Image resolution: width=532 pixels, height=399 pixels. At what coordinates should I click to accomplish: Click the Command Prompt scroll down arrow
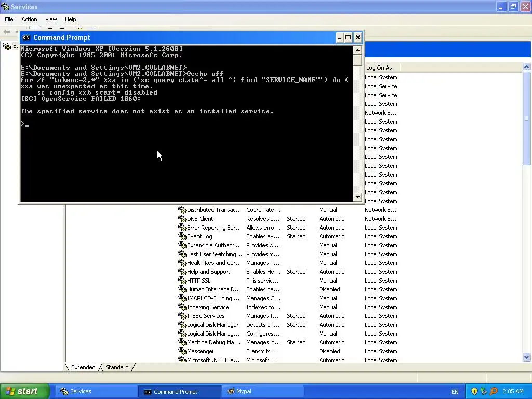(x=357, y=197)
